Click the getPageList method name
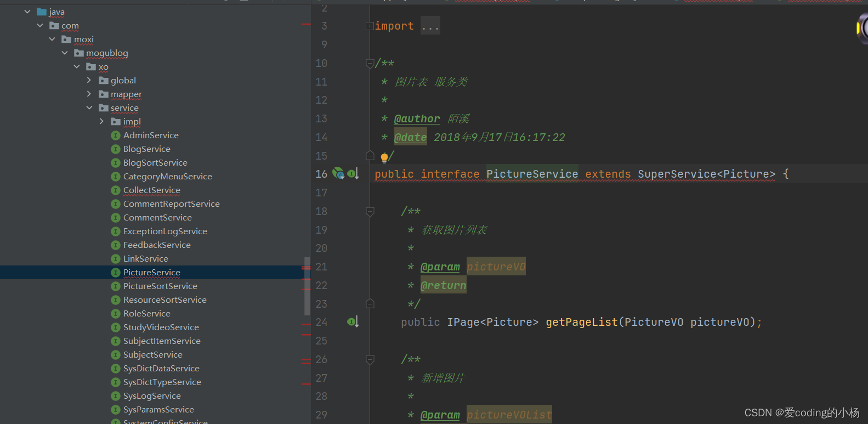Screen dimensions: 868x424 [x=582, y=322]
